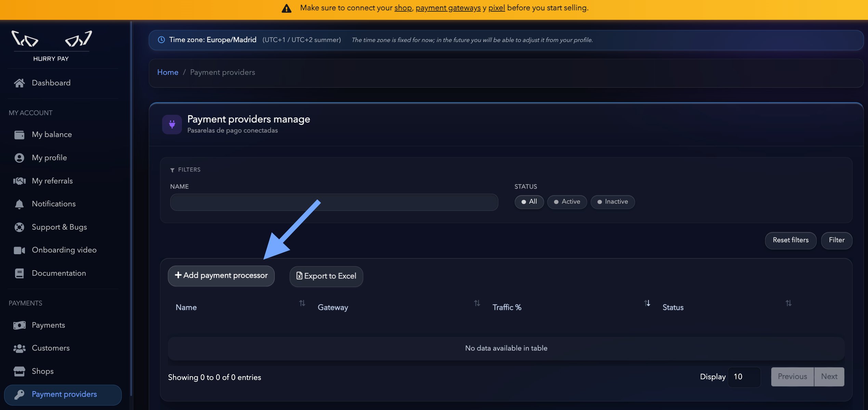Viewport: 868px width, 410px height.
Task: Select Payment providers in sidebar
Action: click(x=63, y=395)
